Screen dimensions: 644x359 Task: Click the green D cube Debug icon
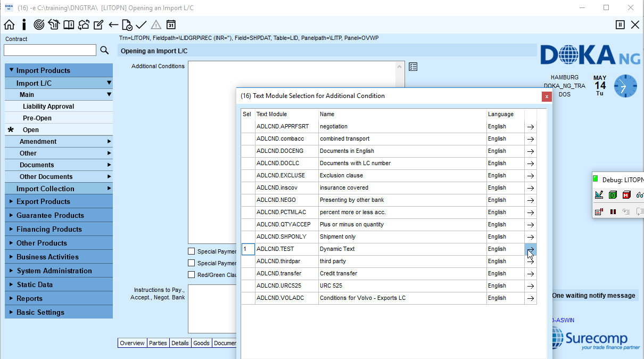613,194
